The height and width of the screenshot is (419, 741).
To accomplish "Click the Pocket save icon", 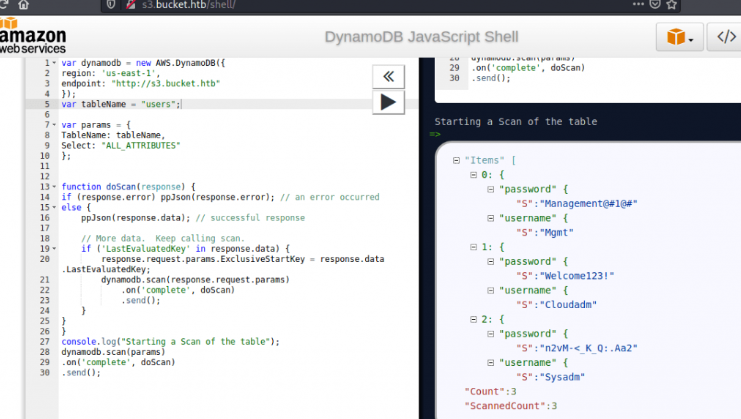I will (x=655, y=4).
